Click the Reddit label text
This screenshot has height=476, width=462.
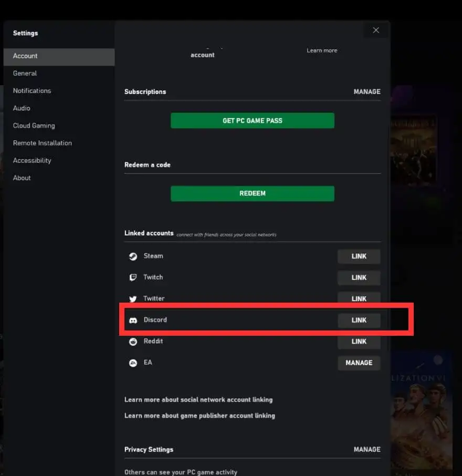click(153, 341)
